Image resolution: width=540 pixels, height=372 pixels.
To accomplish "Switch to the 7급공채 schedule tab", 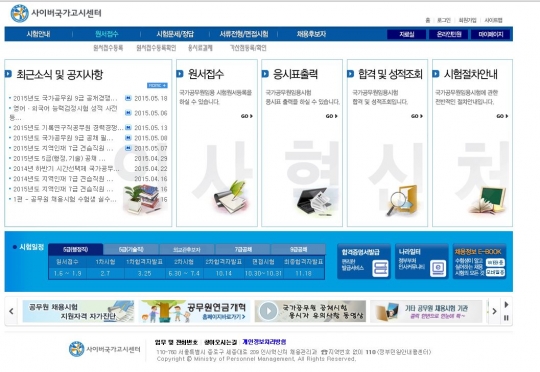I will (x=243, y=249).
